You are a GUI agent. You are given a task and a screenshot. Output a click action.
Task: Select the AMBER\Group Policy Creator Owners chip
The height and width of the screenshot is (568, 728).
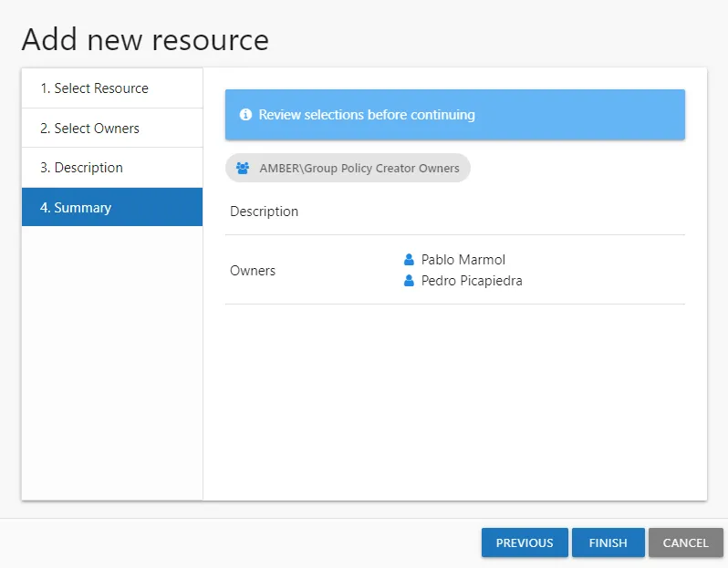tap(348, 168)
